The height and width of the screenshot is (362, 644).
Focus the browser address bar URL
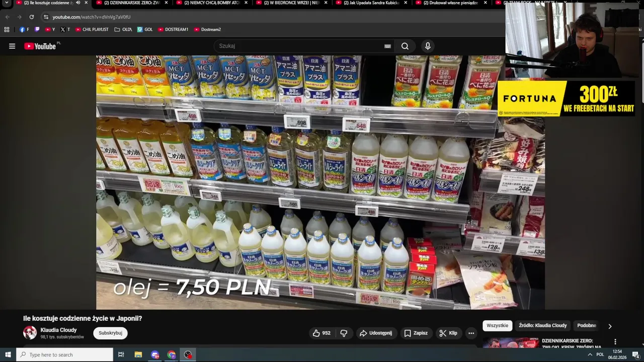[92, 17]
